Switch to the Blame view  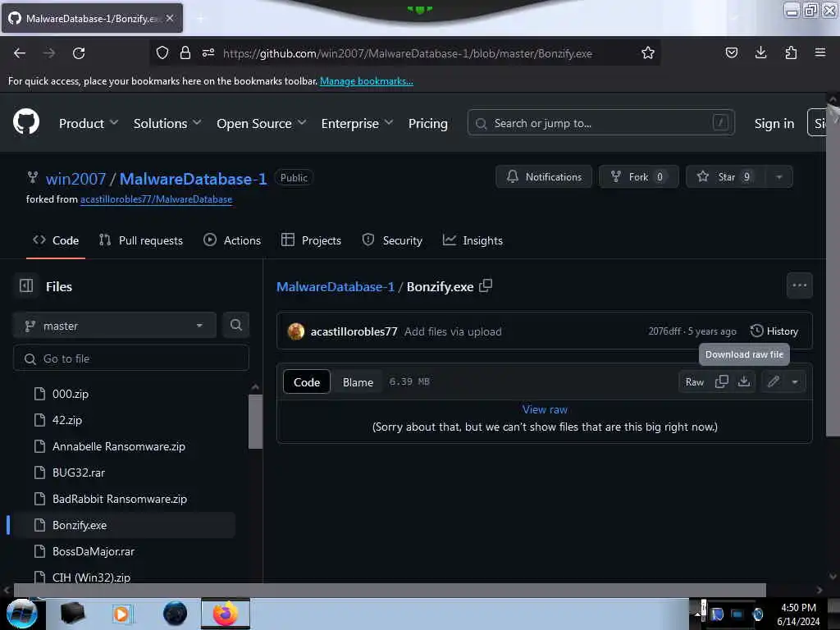click(358, 382)
